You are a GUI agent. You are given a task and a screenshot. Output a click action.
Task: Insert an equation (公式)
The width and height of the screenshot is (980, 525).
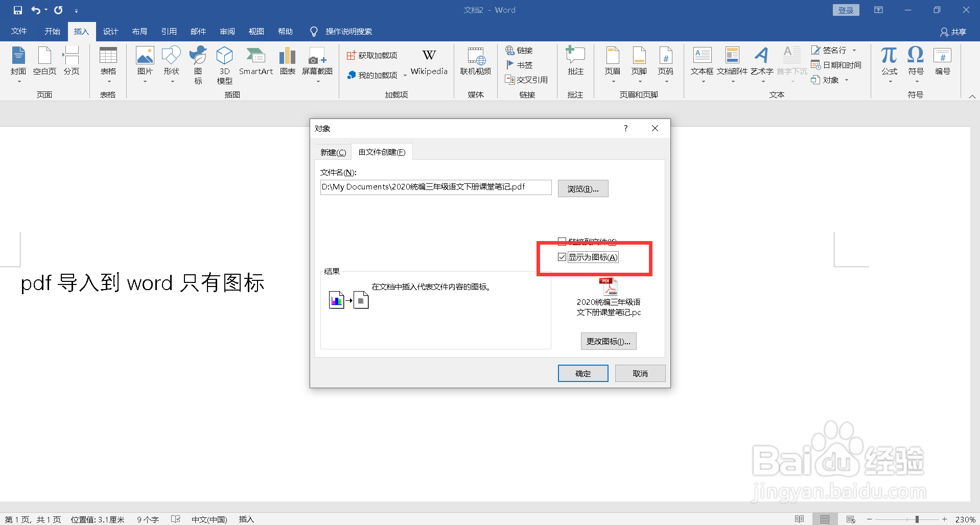(x=890, y=65)
